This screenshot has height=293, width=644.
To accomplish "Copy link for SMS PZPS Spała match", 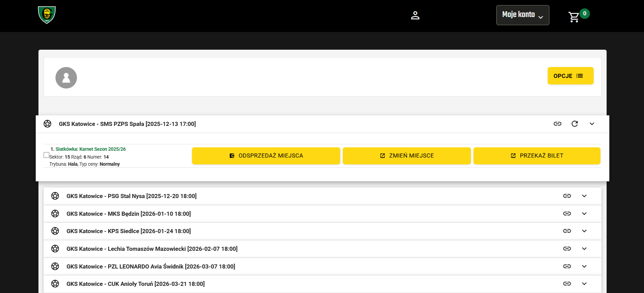I will (557, 124).
